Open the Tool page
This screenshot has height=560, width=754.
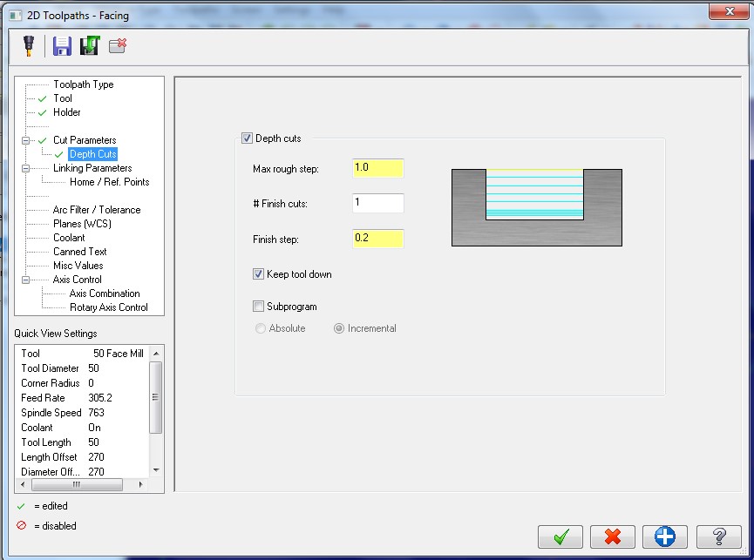pos(63,98)
